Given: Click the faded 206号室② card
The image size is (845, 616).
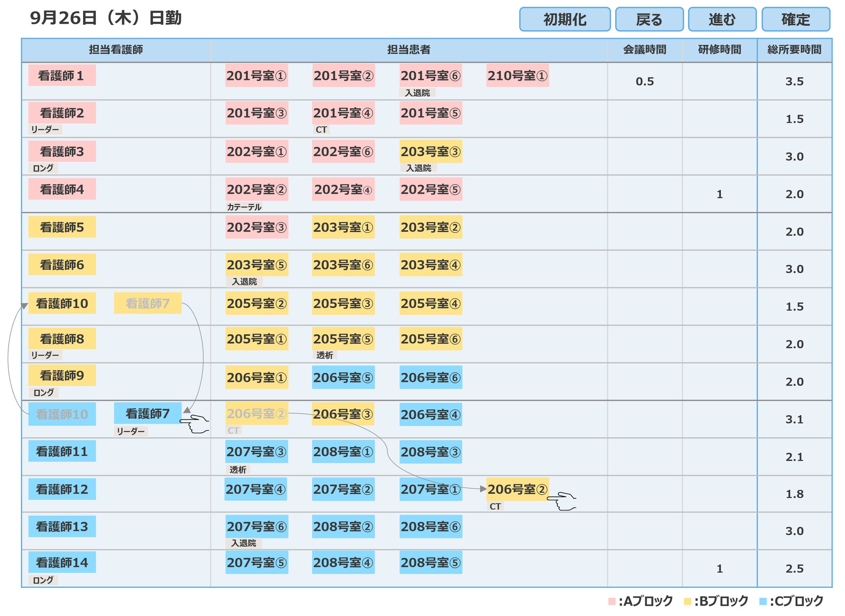Looking at the screenshot, I should pyautogui.click(x=257, y=413).
